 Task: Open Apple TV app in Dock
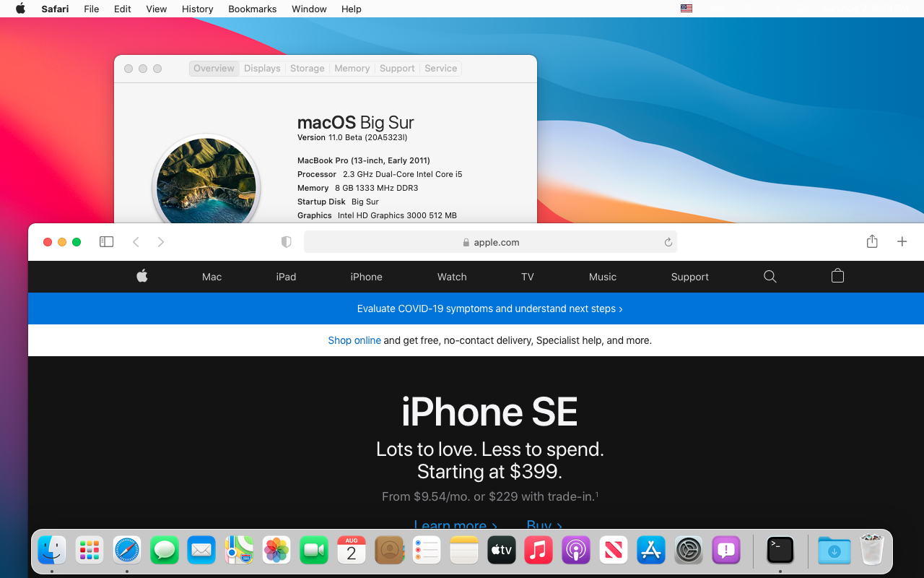(x=502, y=551)
